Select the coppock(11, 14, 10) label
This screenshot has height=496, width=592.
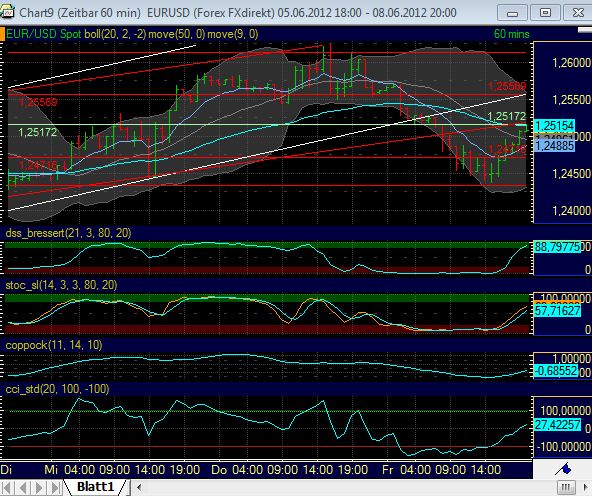point(54,345)
